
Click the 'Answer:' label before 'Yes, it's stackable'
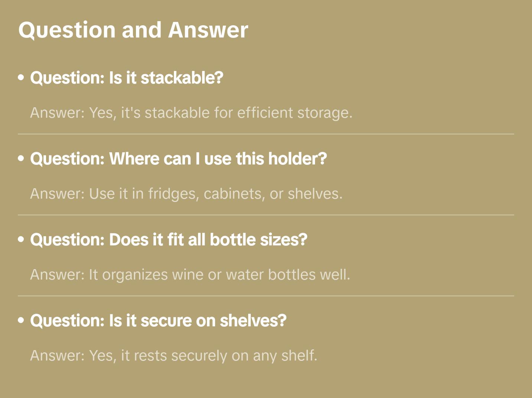(58, 113)
